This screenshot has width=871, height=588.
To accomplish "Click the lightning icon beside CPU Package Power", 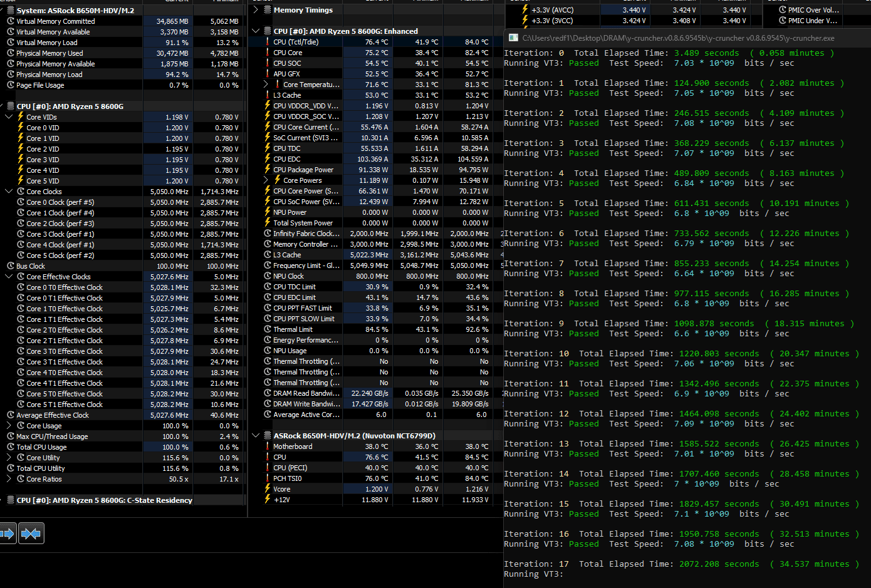I will [x=268, y=170].
